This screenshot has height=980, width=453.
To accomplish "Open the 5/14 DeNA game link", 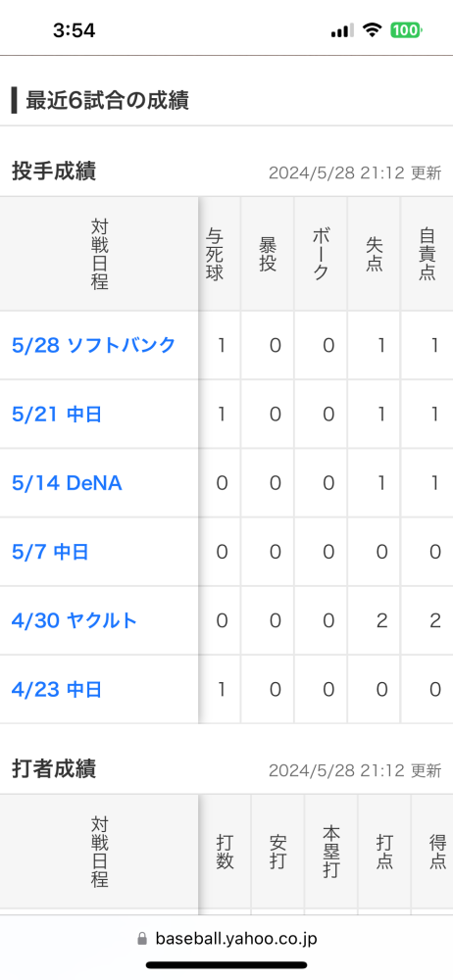I will click(67, 483).
